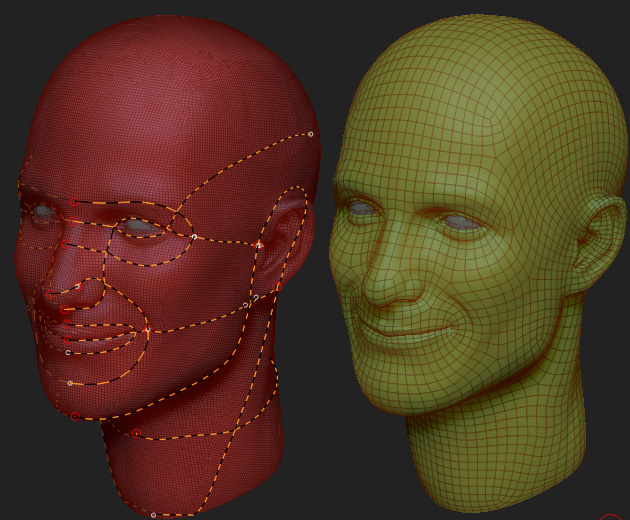Click the green head's ear
The image size is (630, 520).
(x=592, y=240)
